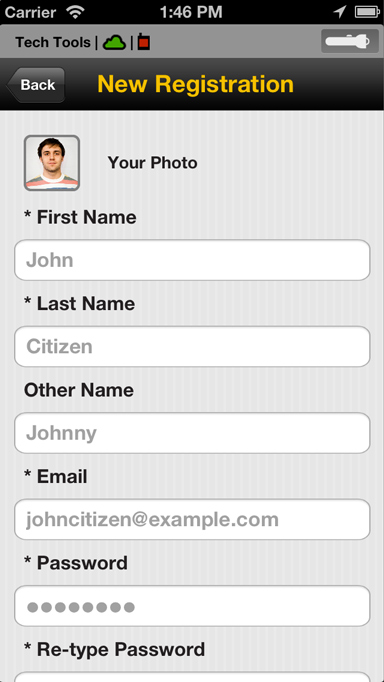
Task: Tap the Wi-Fi signal icon in status bar
Action: (76, 12)
